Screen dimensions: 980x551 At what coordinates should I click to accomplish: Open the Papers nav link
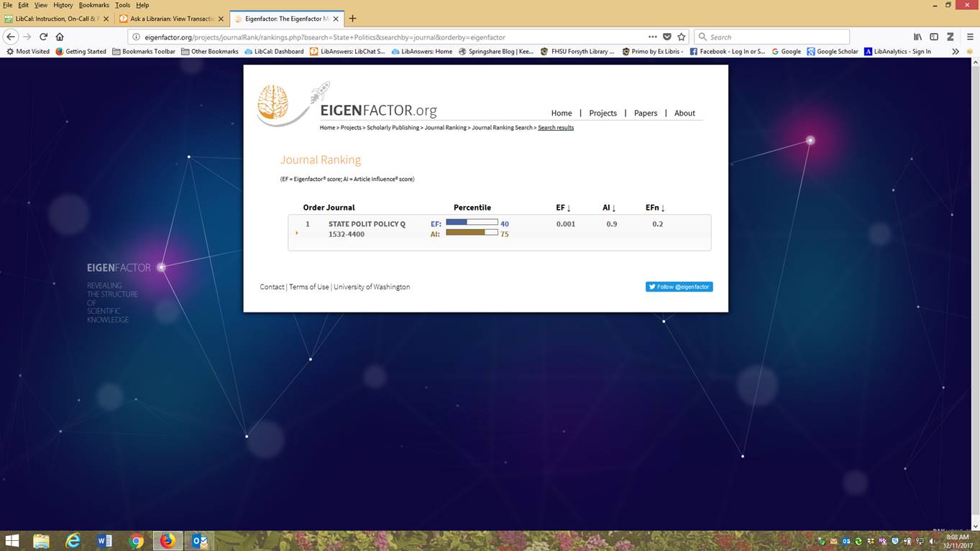[x=646, y=113]
